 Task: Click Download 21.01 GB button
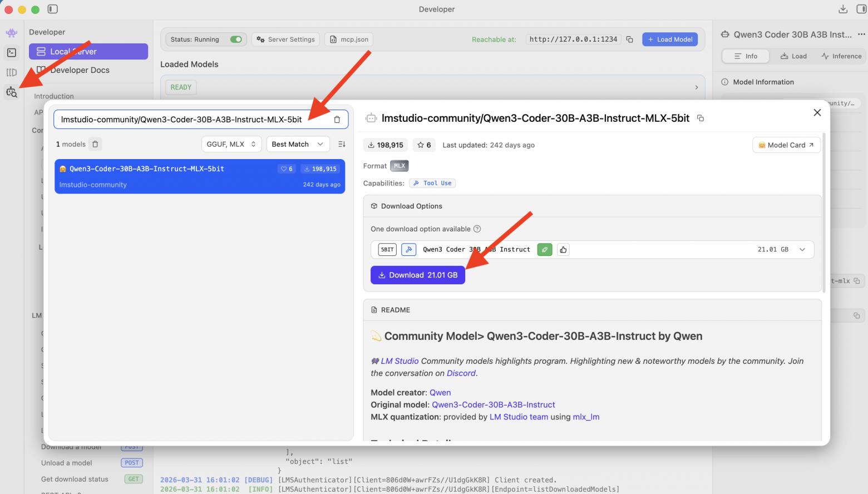coord(417,275)
